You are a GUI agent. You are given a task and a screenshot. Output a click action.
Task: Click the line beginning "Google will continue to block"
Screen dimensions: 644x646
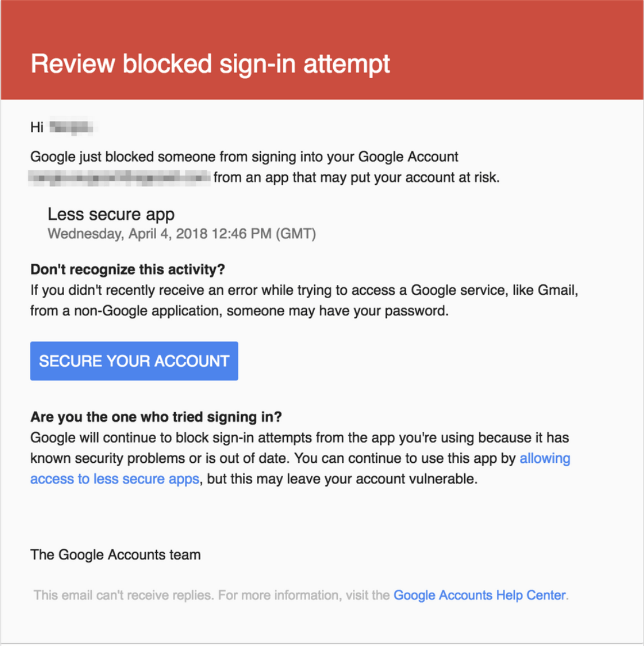point(300,438)
